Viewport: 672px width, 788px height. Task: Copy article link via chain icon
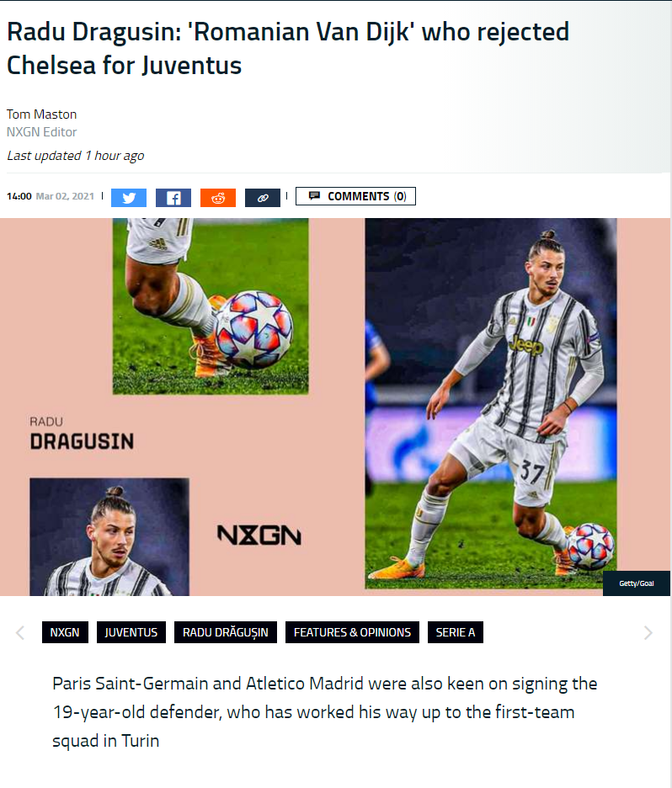pos(263,198)
